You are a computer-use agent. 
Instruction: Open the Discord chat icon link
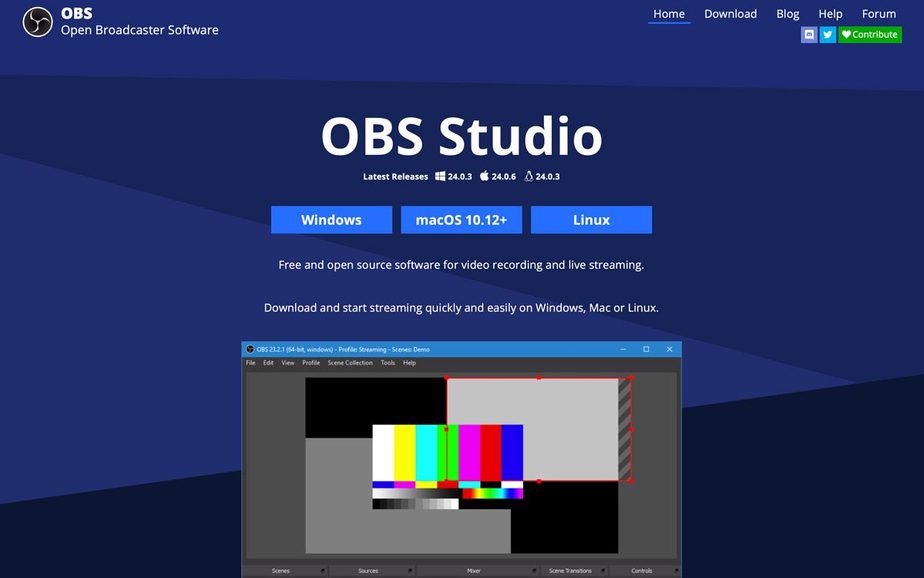[809, 34]
